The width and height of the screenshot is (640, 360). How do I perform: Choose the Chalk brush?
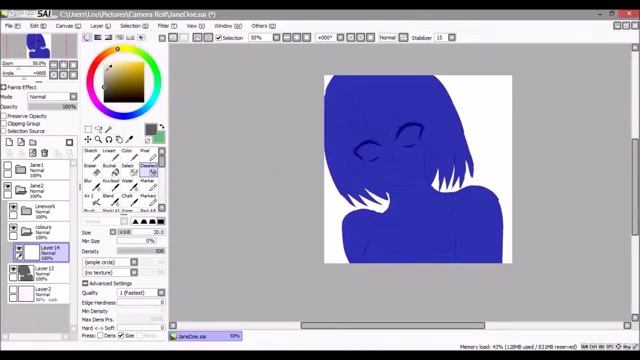[129, 200]
